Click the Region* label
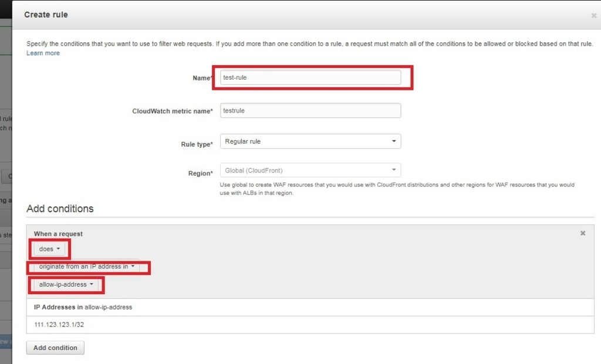This screenshot has height=364, width=601. point(200,174)
